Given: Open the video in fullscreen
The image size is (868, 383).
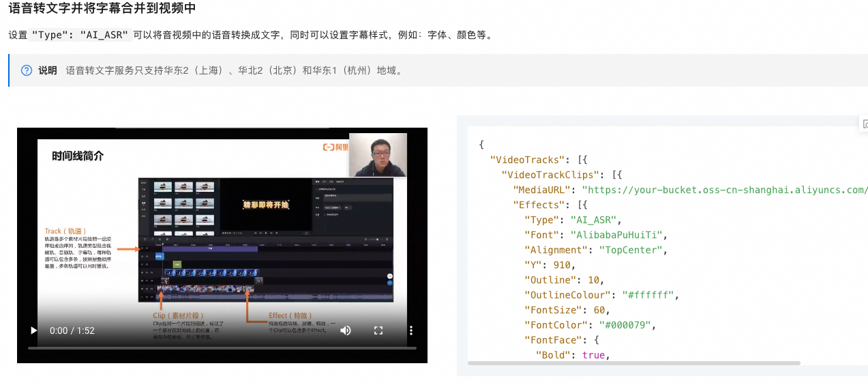Looking at the screenshot, I should pos(378,330).
